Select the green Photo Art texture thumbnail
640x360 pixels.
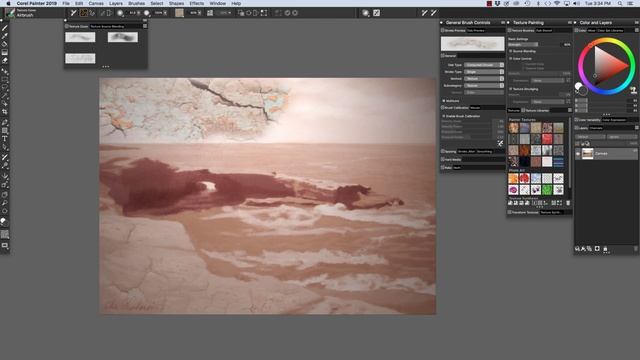pyautogui.click(x=547, y=189)
